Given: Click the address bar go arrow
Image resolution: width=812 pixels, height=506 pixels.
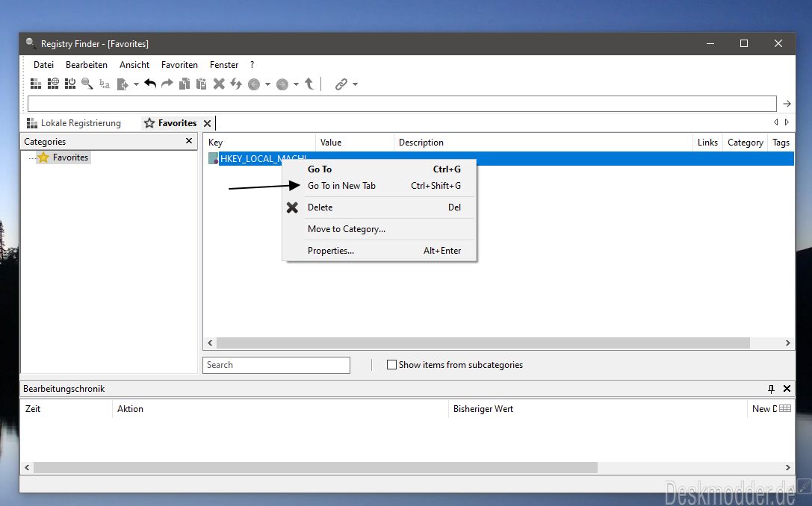Looking at the screenshot, I should (x=787, y=104).
